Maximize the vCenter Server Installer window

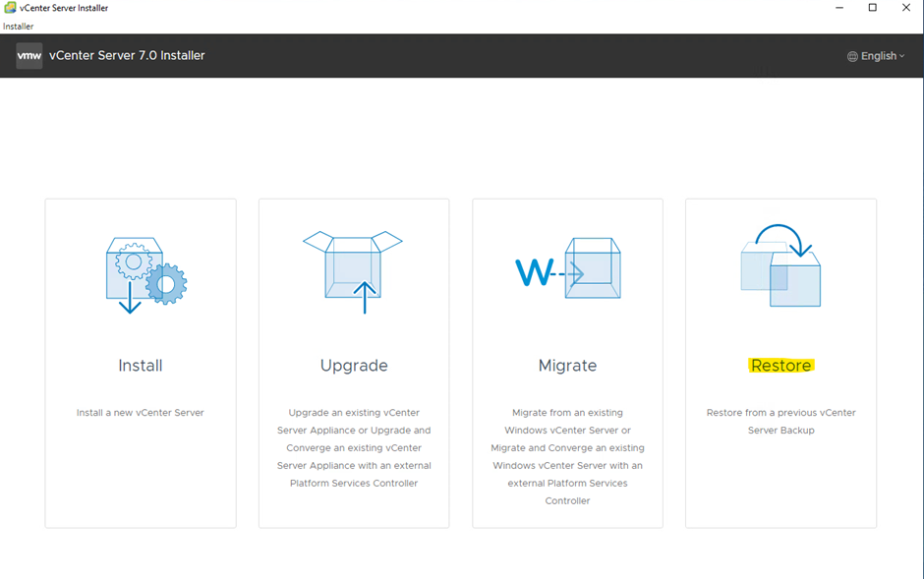872,8
